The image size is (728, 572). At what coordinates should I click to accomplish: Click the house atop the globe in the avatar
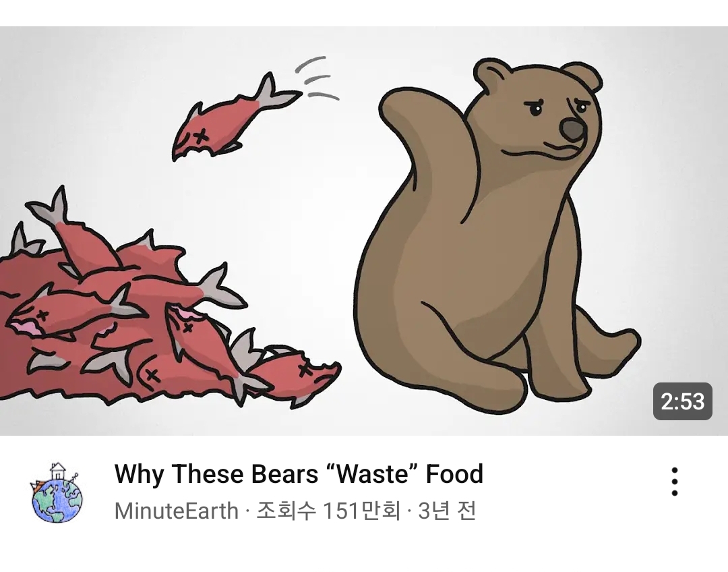pos(57,471)
